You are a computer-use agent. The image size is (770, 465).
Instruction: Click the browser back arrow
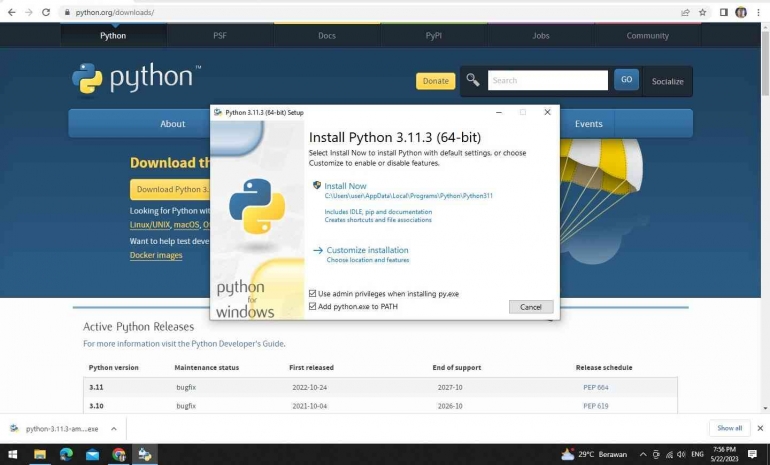[x=12, y=12]
